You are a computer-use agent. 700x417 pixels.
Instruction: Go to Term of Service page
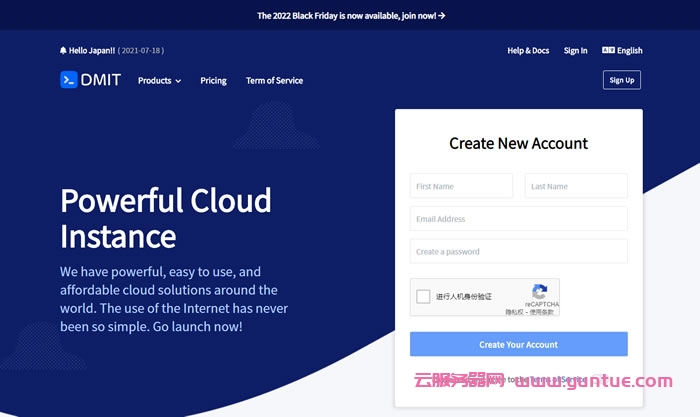point(274,81)
